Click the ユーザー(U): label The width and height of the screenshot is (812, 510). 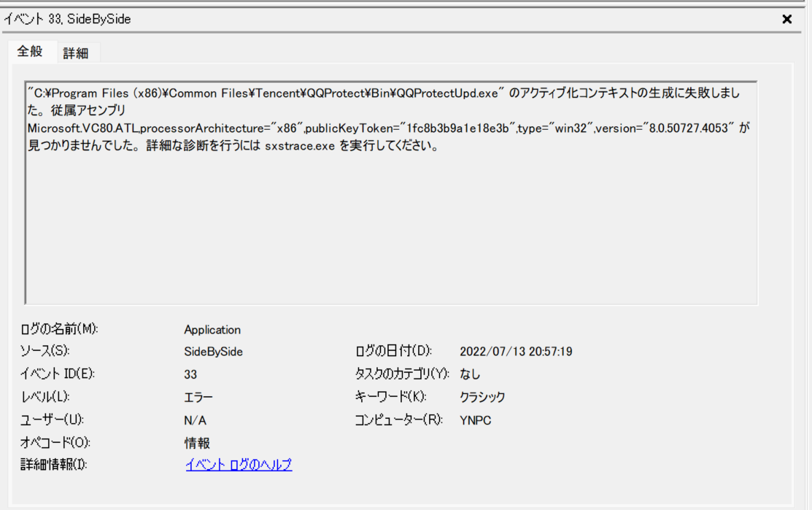(x=53, y=420)
